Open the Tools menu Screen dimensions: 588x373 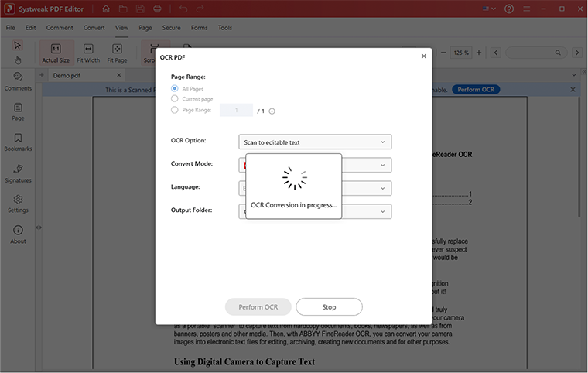pyautogui.click(x=225, y=28)
